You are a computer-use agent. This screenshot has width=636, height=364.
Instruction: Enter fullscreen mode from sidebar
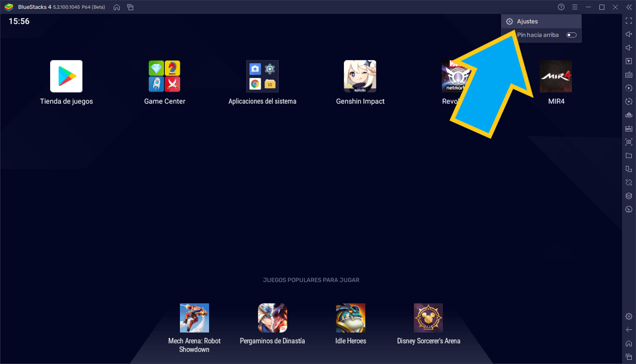(x=629, y=21)
